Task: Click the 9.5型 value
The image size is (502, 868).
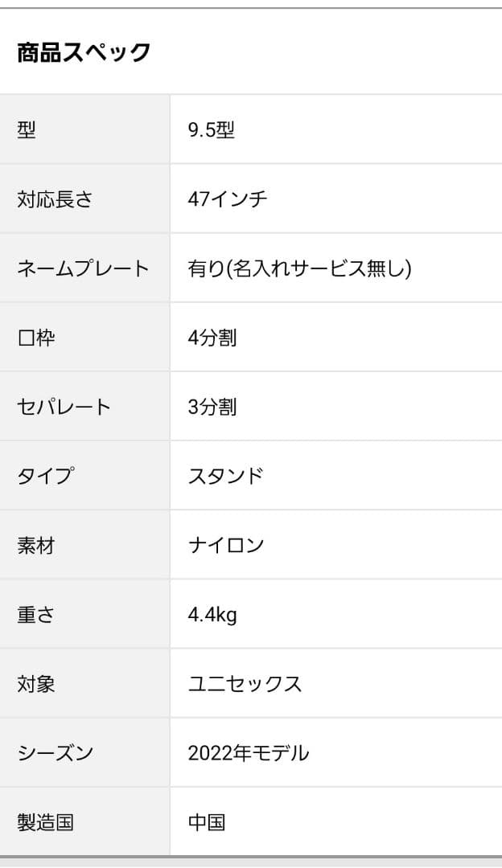Action: coord(212,130)
